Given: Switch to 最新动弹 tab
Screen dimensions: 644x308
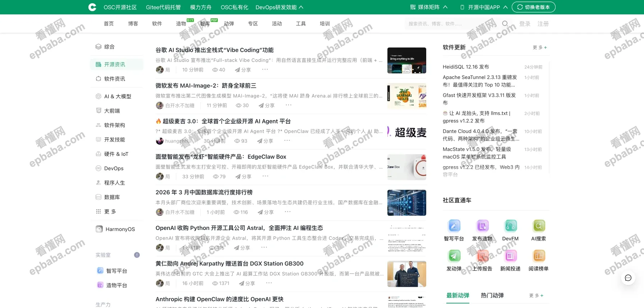Looking at the screenshot, I should tap(458, 295).
